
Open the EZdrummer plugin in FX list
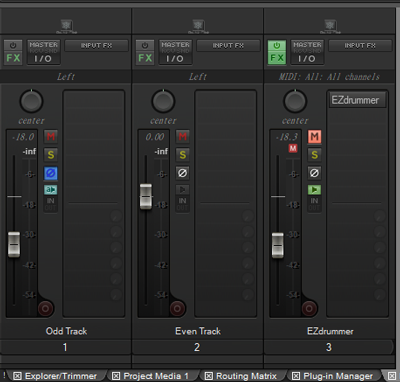pos(357,100)
